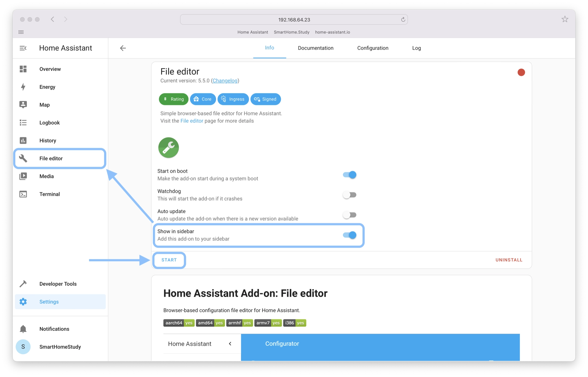Click the green Rating 8 badge
Screen dimensions: 588x377
pyautogui.click(x=173, y=99)
